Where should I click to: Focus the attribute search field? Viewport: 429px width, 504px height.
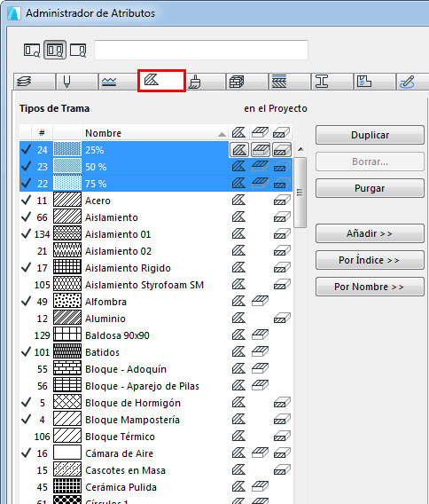(x=201, y=50)
